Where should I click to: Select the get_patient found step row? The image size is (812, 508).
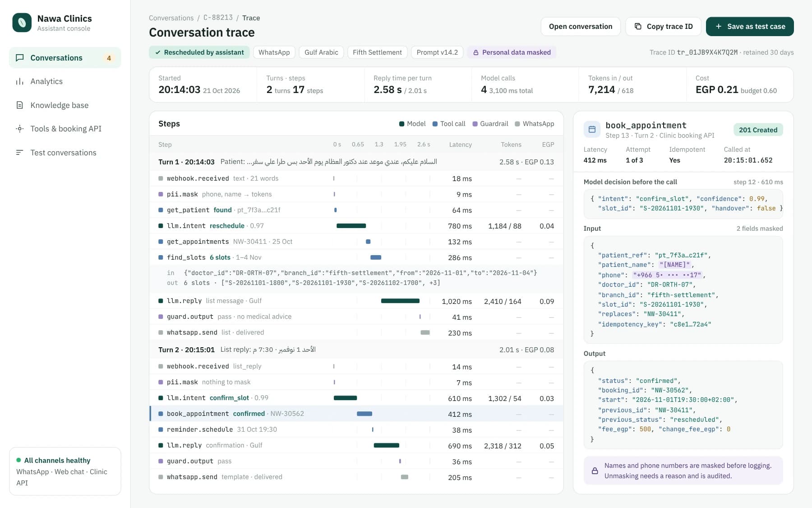(356, 210)
